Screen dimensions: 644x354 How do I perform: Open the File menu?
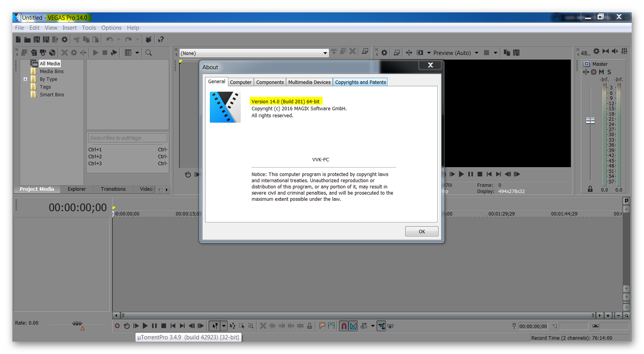point(19,28)
